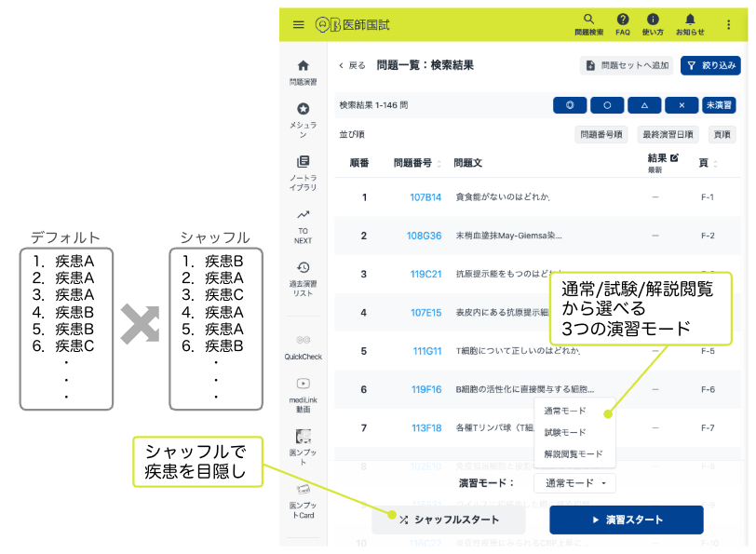Image resolution: width=756 pixels, height=554 pixels.
Task: Select 試験モード from the mode menu
Action: tap(565, 432)
